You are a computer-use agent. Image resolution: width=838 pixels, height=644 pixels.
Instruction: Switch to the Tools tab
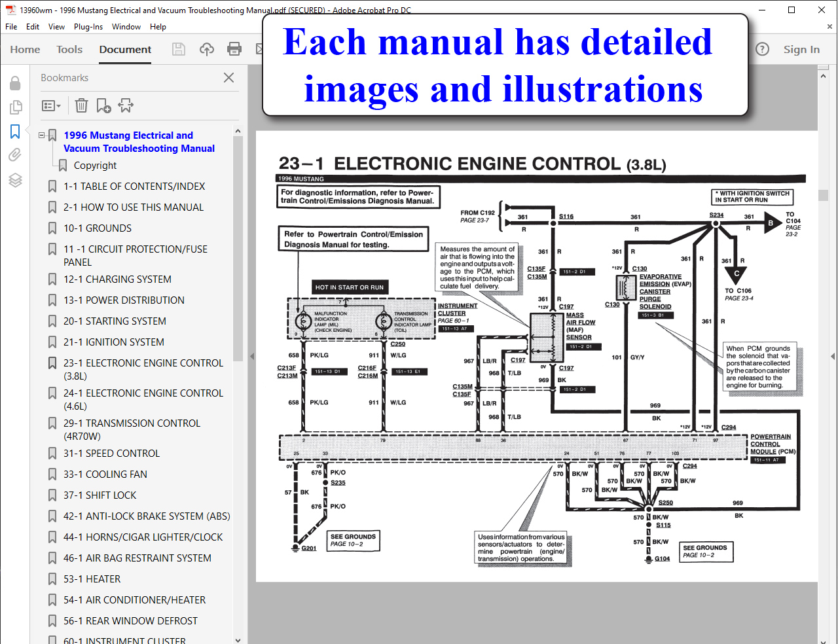pyautogui.click(x=69, y=49)
